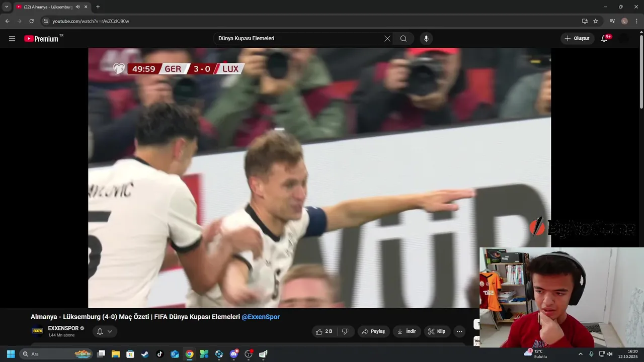Create a clip with Klip button
Image resolution: width=644 pixels, height=362 pixels.
(437, 331)
